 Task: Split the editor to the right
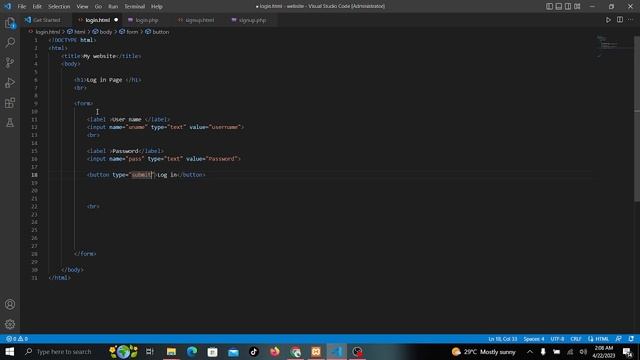coord(620,20)
